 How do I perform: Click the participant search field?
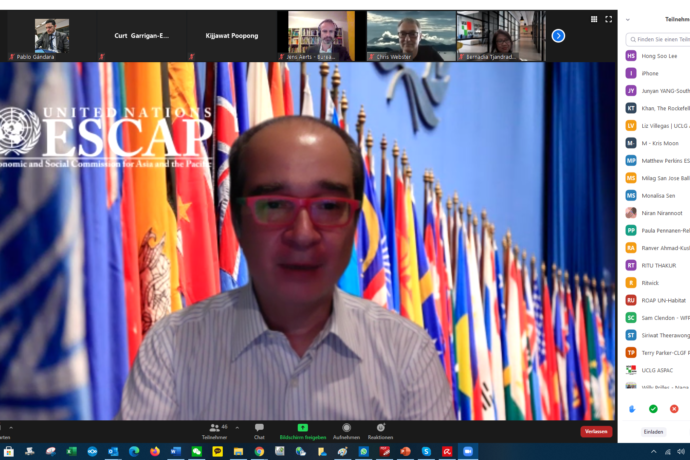658,39
